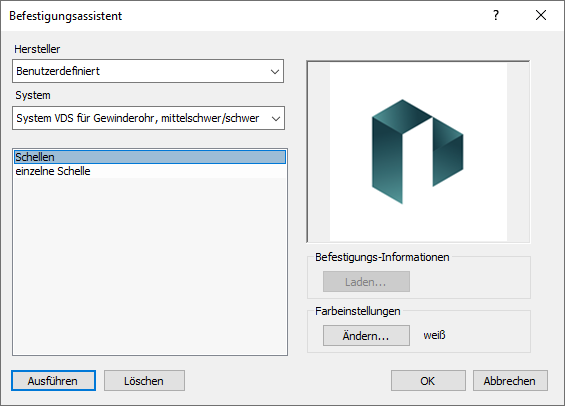Confirm with the OK button
Viewport: 565px width, 406px height.
[428, 380]
